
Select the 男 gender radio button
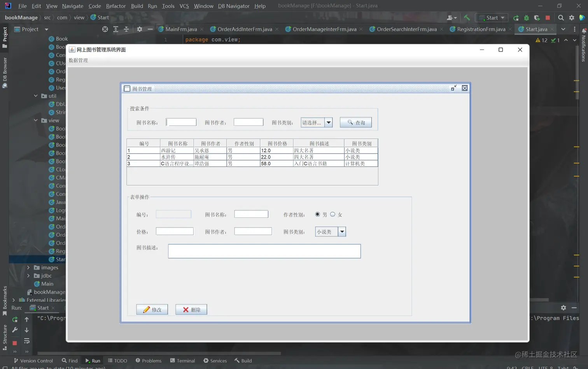[318, 214]
